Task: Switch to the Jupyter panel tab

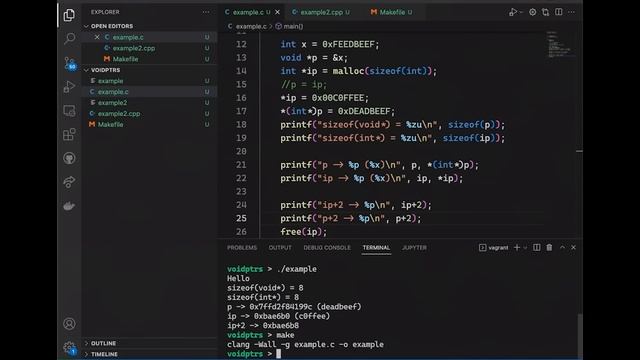Action: coord(414,248)
